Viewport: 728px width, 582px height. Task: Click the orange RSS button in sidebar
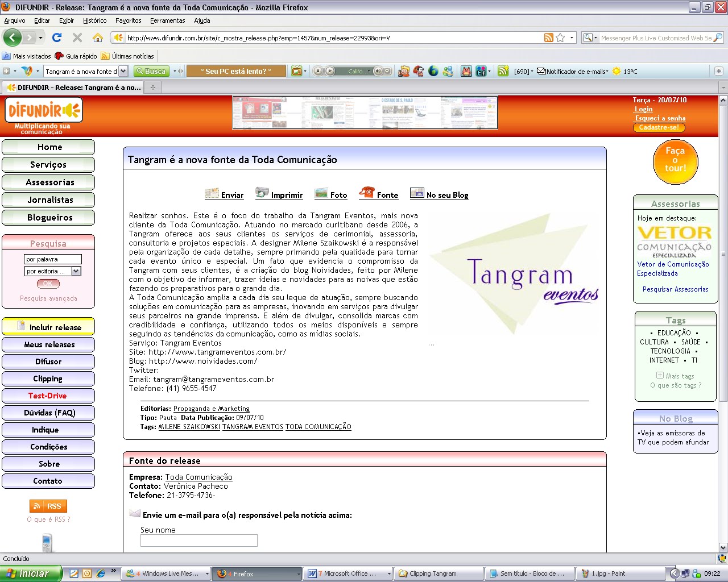48,506
